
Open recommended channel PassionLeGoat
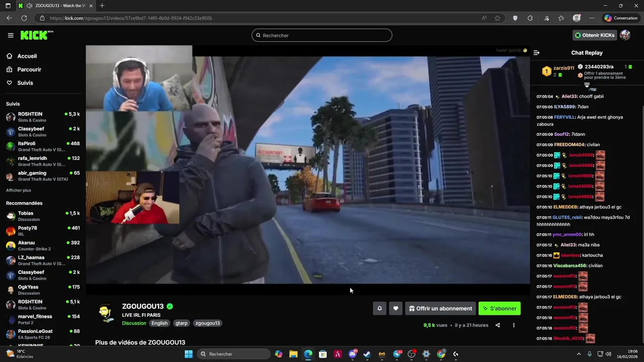(x=43, y=334)
